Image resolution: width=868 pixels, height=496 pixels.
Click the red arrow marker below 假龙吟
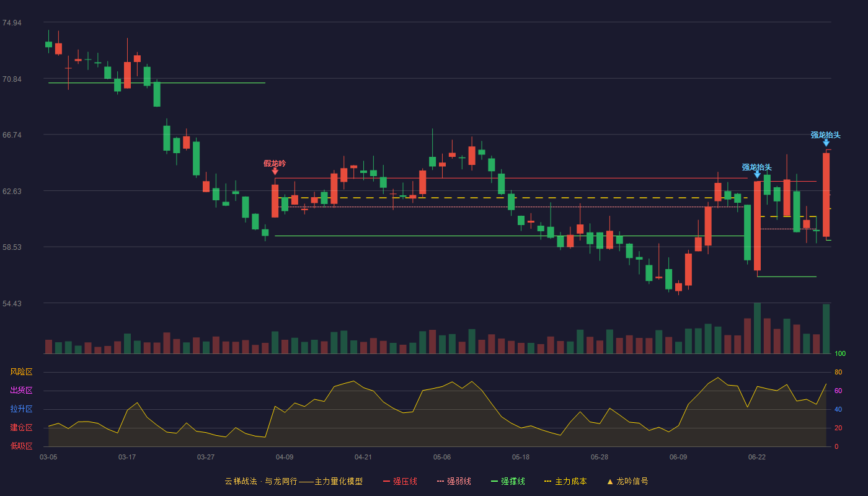coord(275,172)
